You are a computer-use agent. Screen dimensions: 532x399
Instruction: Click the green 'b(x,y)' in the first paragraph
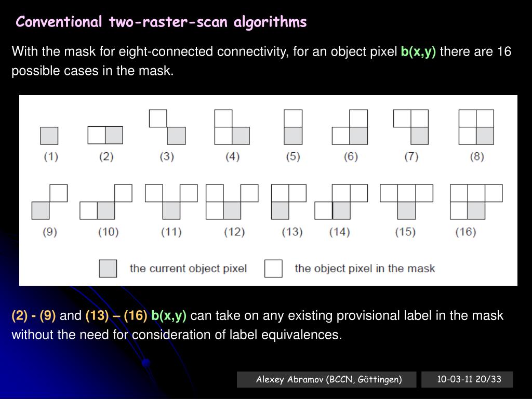coord(418,51)
